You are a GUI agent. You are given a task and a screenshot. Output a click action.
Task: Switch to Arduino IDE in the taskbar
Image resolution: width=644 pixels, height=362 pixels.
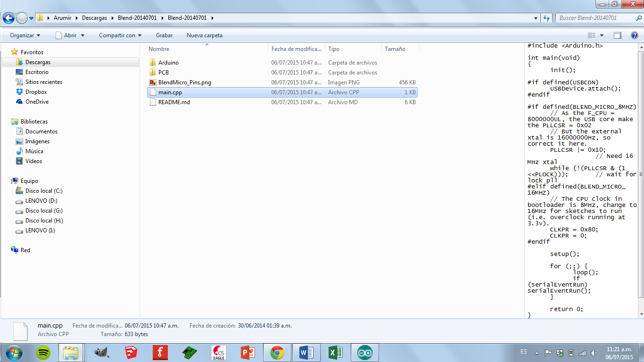pyautogui.click(x=364, y=353)
